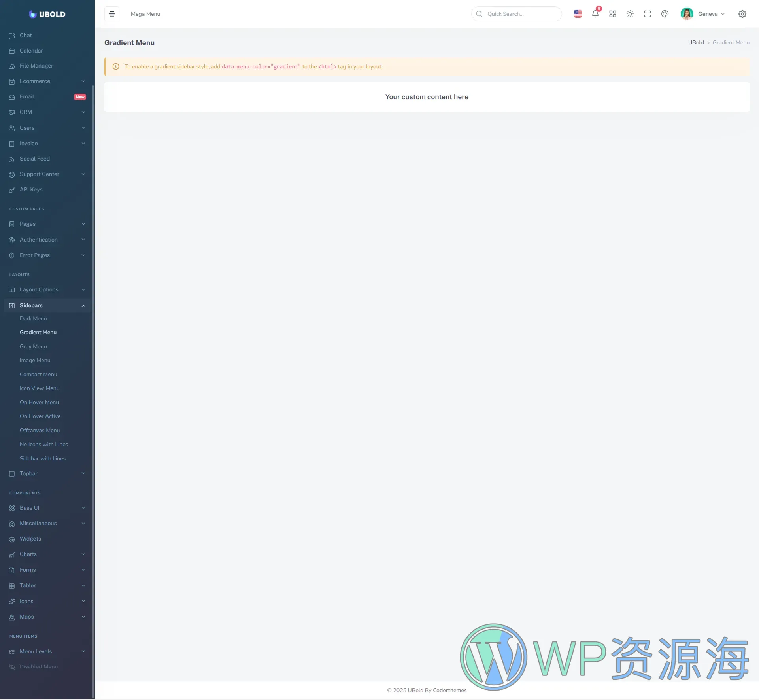
Task: Click the settings gear icon
Action: [742, 14]
